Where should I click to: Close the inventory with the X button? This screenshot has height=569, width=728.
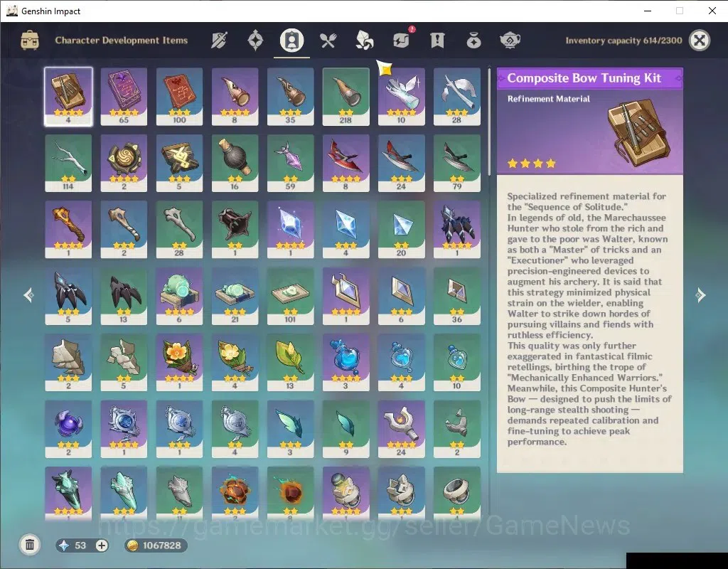(x=700, y=41)
